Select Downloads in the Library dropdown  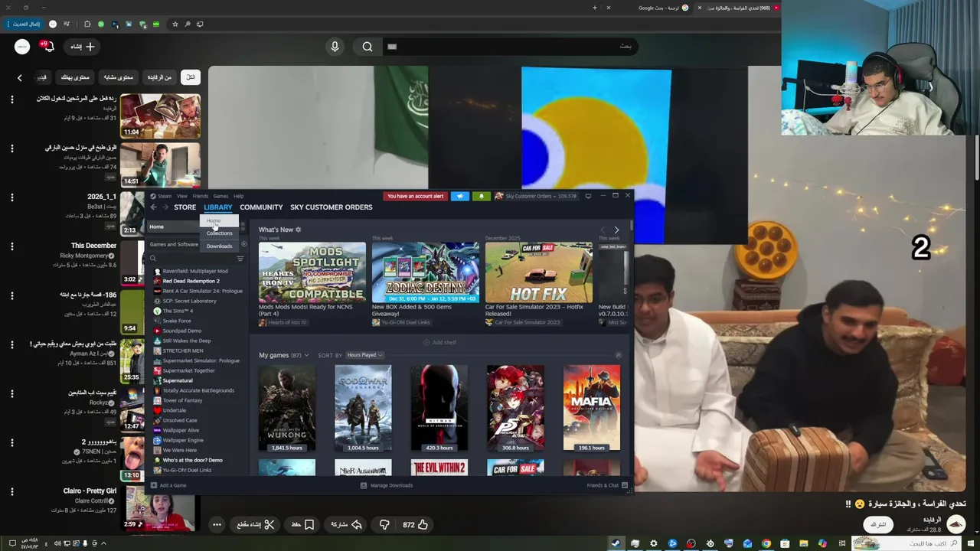point(219,246)
